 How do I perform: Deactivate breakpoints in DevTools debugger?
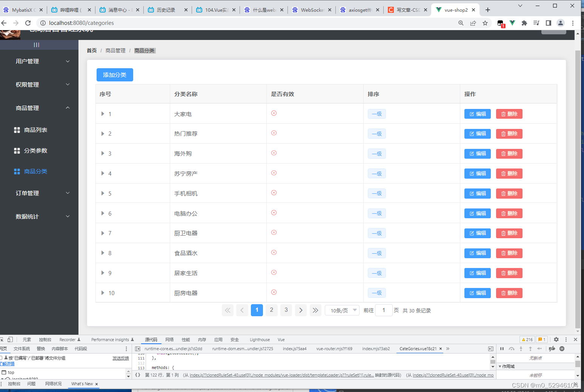coord(552,349)
